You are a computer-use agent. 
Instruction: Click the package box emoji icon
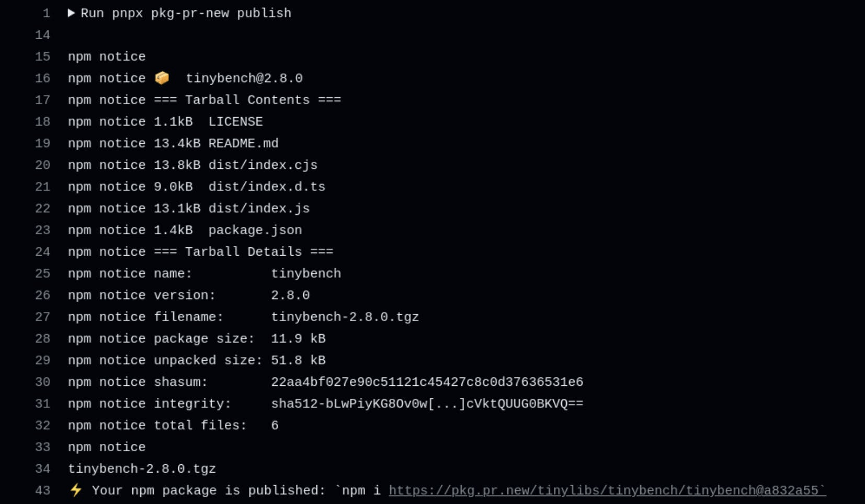click(162, 78)
